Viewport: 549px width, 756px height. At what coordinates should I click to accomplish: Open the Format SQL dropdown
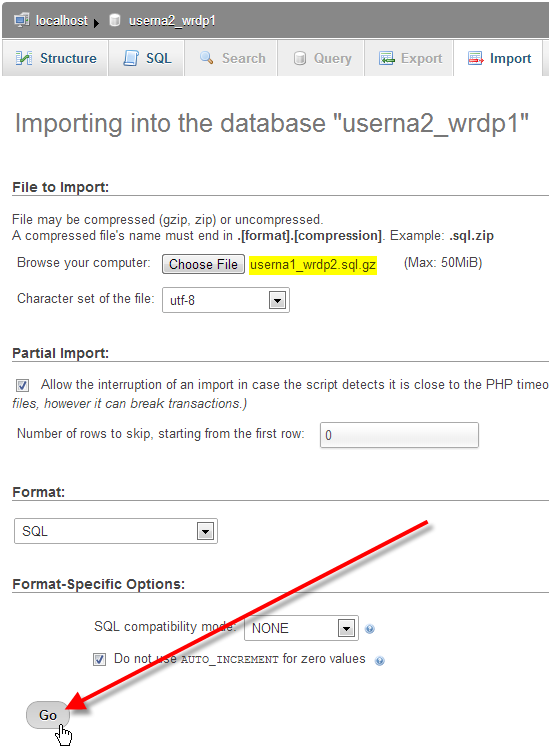[x=116, y=531]
